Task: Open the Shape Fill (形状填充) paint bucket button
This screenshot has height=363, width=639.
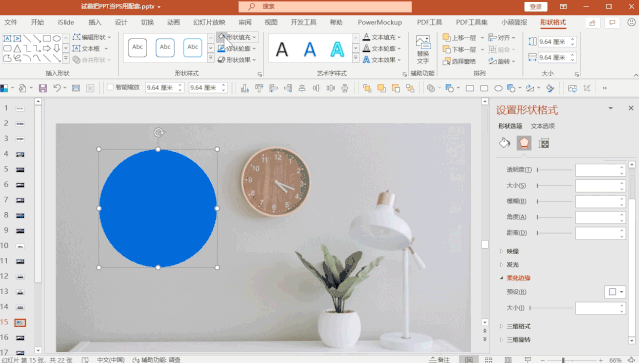Action: (238, 37)
